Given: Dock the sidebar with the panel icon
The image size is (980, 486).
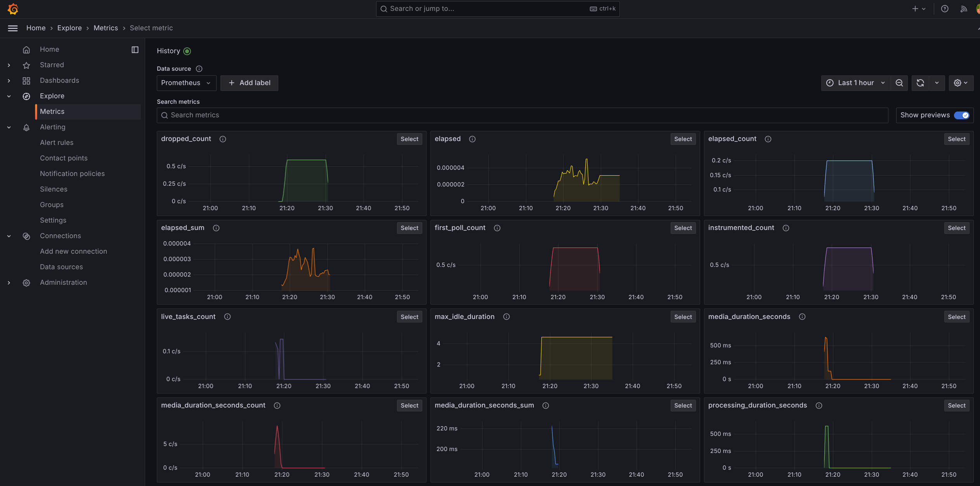Looking at the screenshot, I should click(135, 49).
